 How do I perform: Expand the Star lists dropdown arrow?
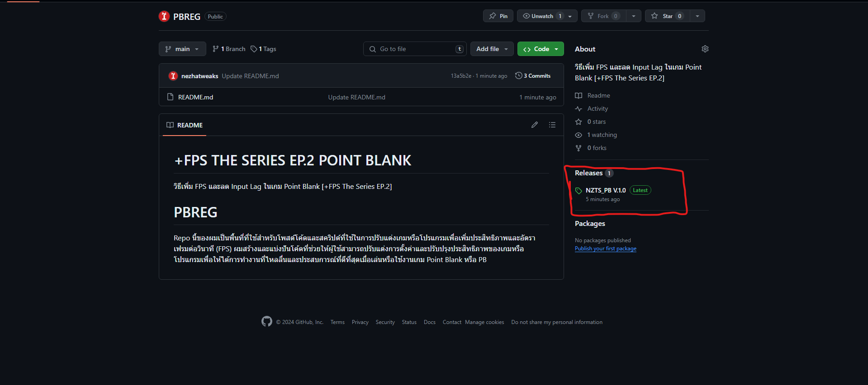point(697,16)
